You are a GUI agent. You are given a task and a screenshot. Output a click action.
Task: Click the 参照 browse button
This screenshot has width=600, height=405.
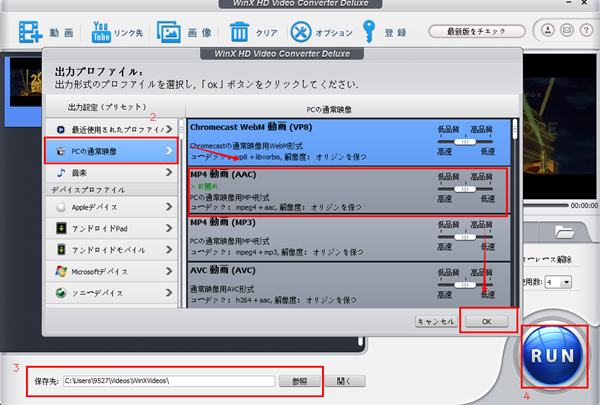point(300,381)
